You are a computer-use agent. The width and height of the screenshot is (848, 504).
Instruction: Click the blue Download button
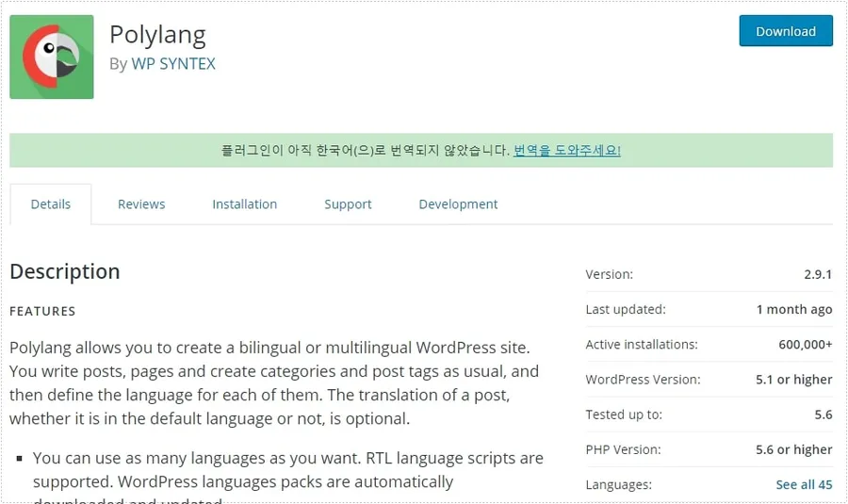coord(786,31)
